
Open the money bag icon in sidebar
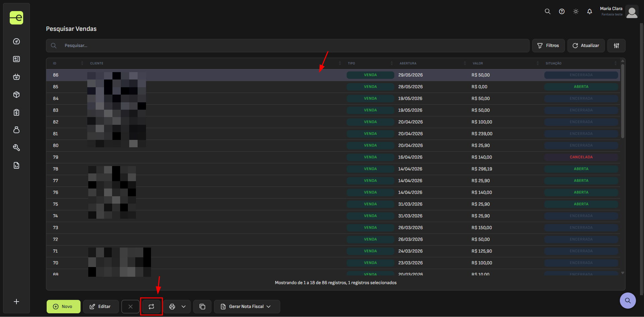[16, 130]
